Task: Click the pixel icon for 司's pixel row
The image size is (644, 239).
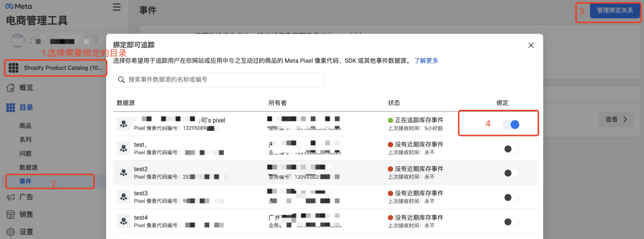Action: (123, 124)
